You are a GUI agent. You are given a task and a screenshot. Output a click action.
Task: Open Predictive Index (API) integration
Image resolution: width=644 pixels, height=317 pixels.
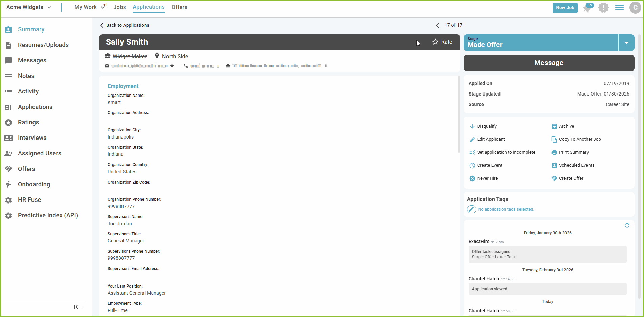point(48,215)
